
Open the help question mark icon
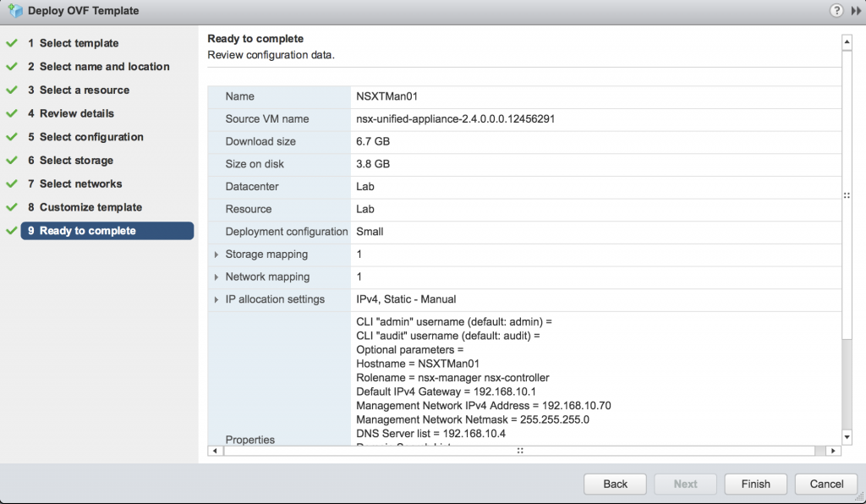click(836, 10)
